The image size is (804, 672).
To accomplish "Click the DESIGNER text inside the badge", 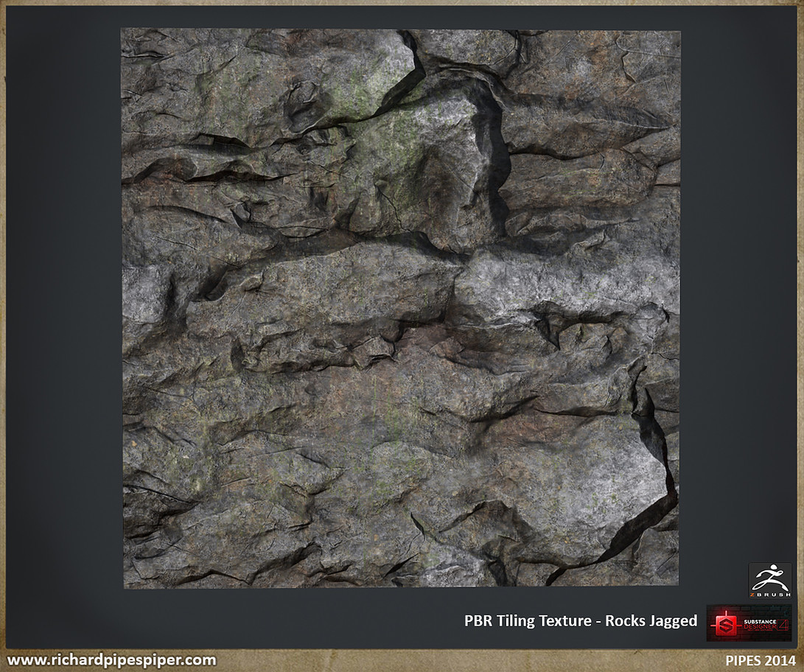I will pyautogui.click(x=759, y=626).
